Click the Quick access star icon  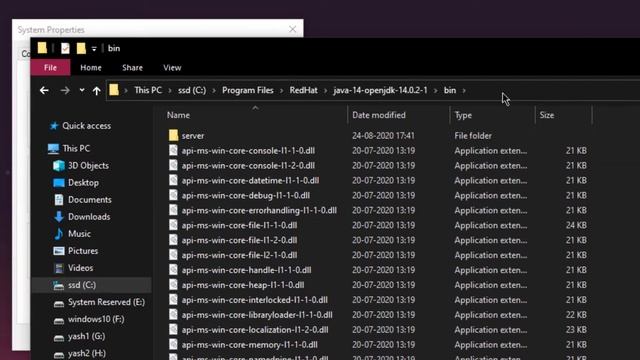pos(53,126)
